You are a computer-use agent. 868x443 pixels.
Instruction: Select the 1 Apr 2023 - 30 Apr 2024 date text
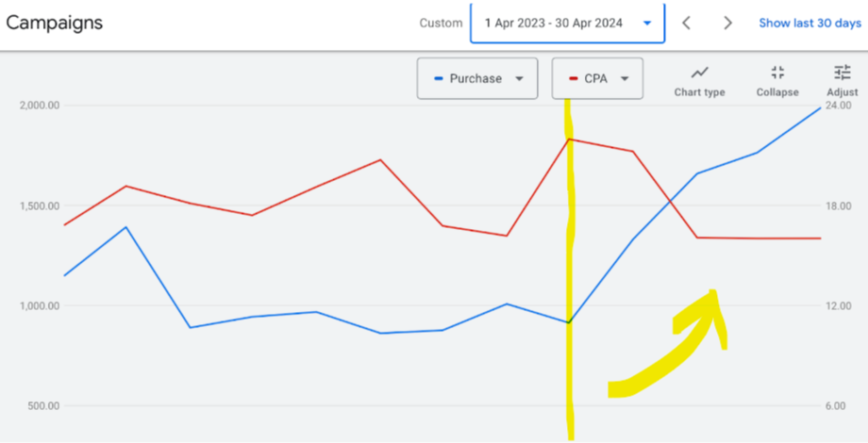pos(553,24)
